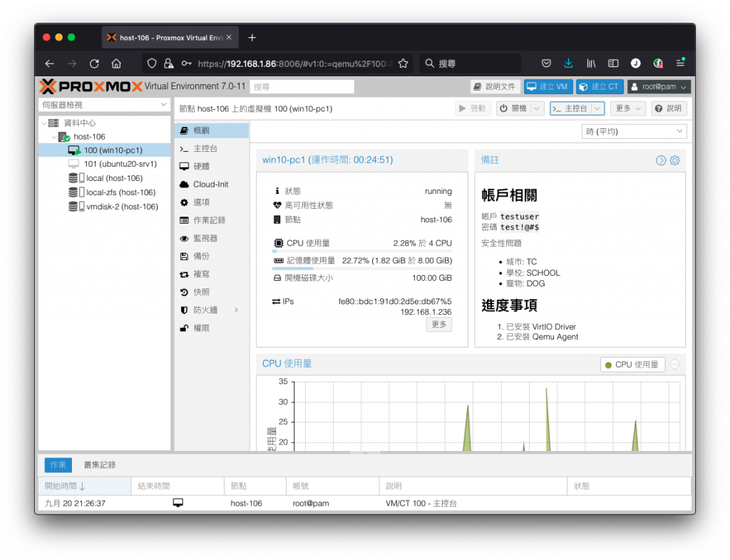Image resolution: width=730 pixels, height=560 pixels.
Task: Open the Firefox downloads arrow
Action: [568, 63]
